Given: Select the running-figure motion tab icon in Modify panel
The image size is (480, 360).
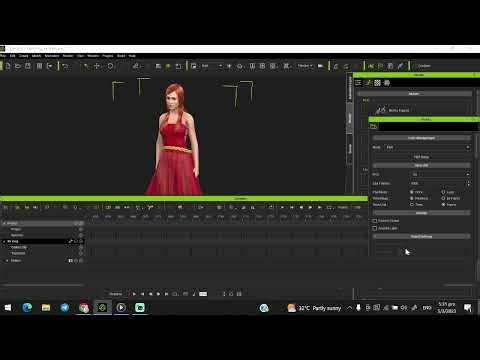Looking at the screenshot, I should pos(368,83).
